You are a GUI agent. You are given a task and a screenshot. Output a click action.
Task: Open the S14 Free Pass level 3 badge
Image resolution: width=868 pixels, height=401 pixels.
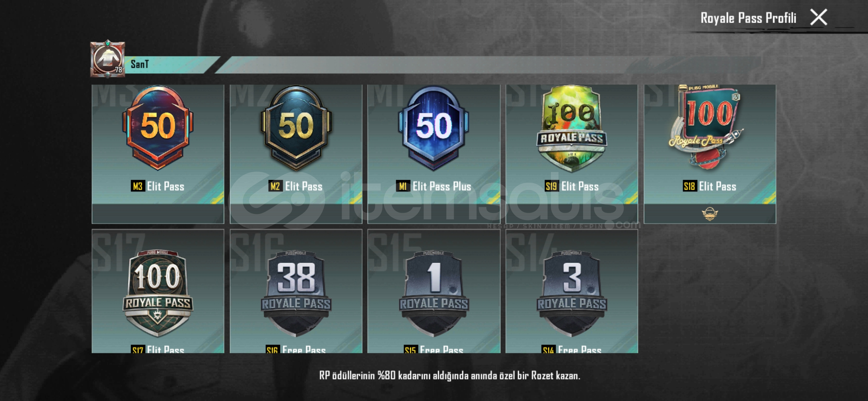click(x=572, y=293)
